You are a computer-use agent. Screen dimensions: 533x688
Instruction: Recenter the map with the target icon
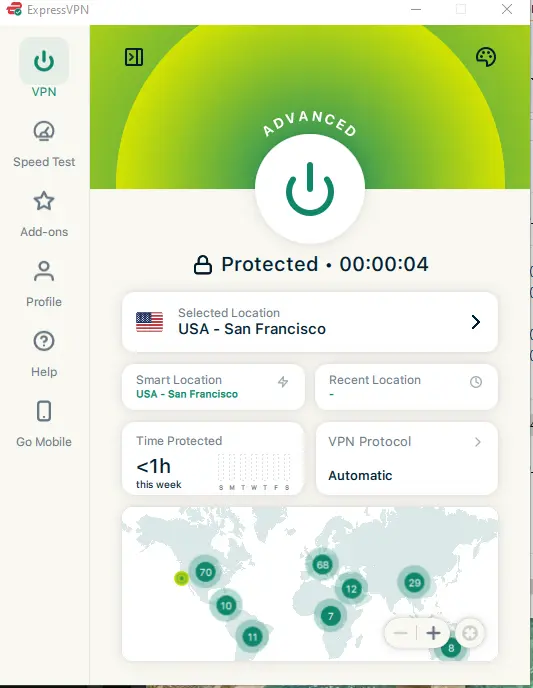[x=470, y=633]
